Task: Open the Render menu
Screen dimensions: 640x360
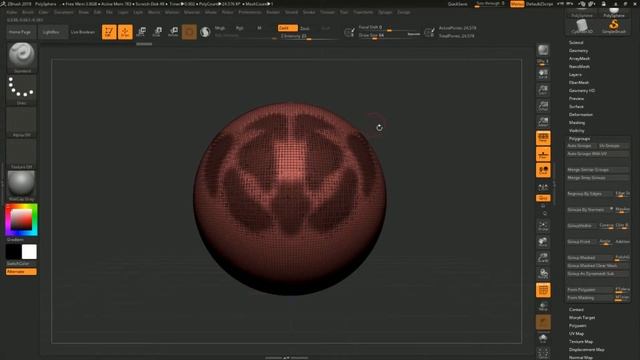Action: (273, 12)
